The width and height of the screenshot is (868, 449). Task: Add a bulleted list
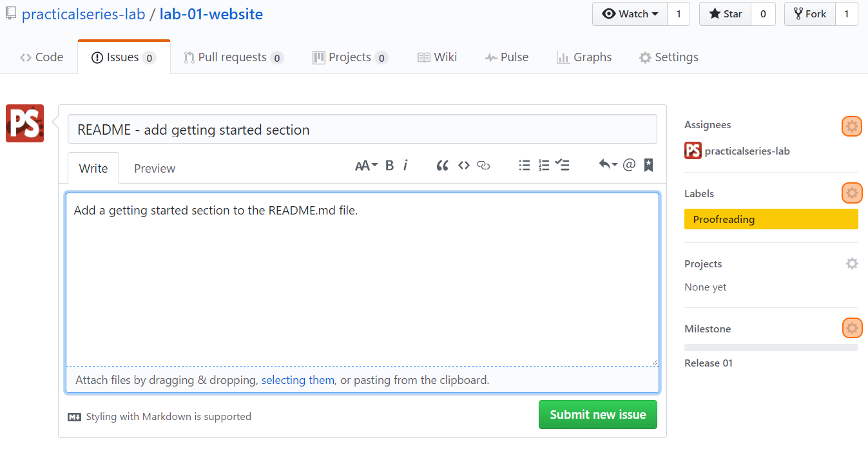coord(525,166)
